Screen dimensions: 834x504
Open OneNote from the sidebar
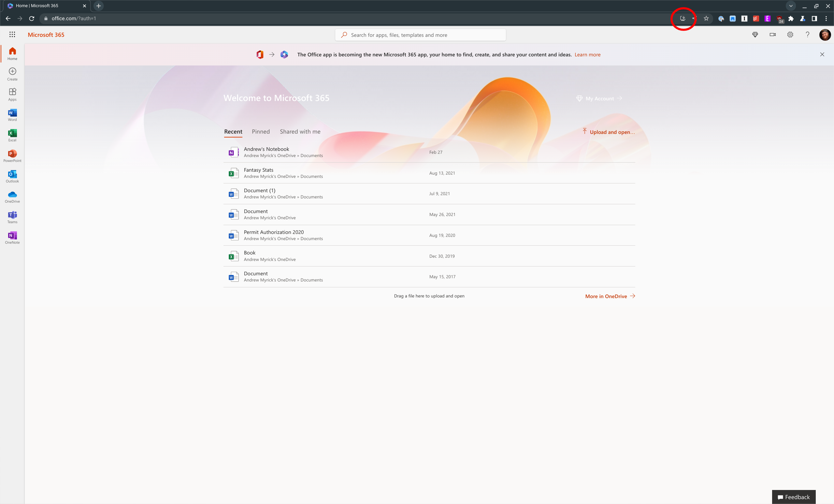click(12, 238)
